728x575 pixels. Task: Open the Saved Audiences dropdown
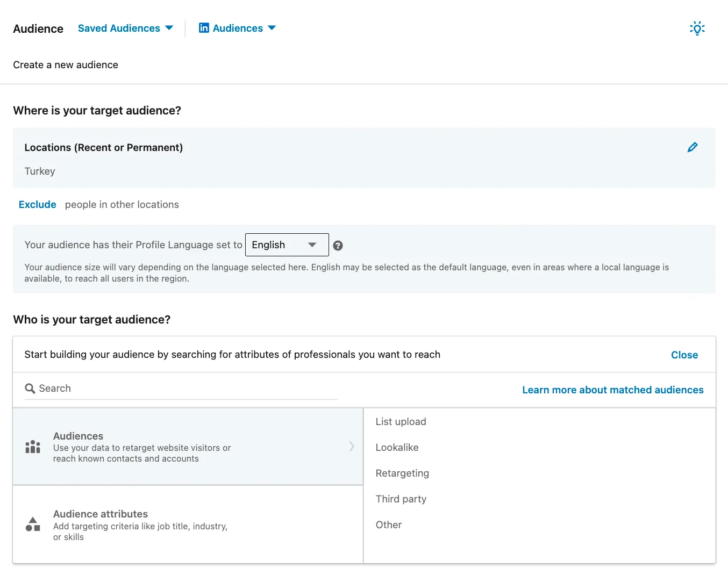tap(125, 28)
